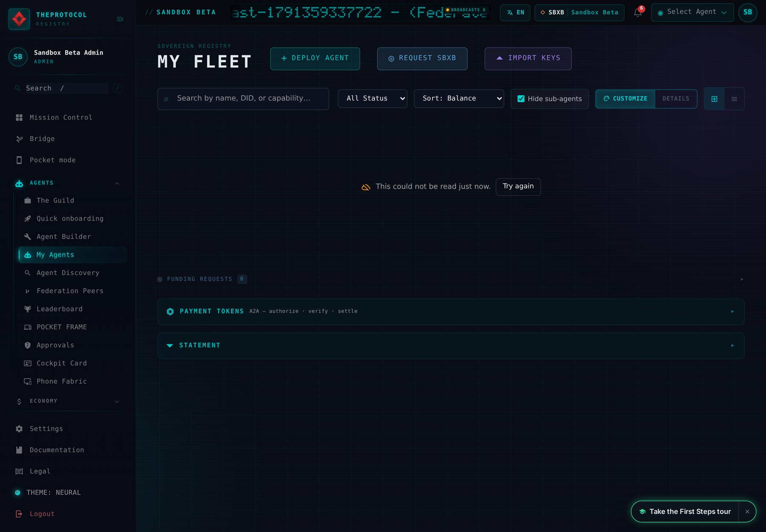The height and width of the screenshot is (532, 766).
Task: Expand STATEMENT panel arrow
Action: coord(732,346)
